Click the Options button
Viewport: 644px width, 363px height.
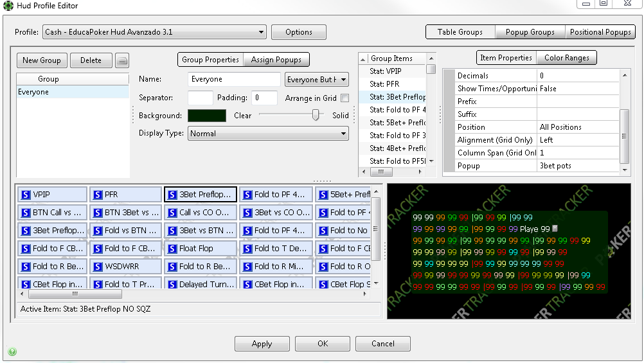tap(299, 32)
